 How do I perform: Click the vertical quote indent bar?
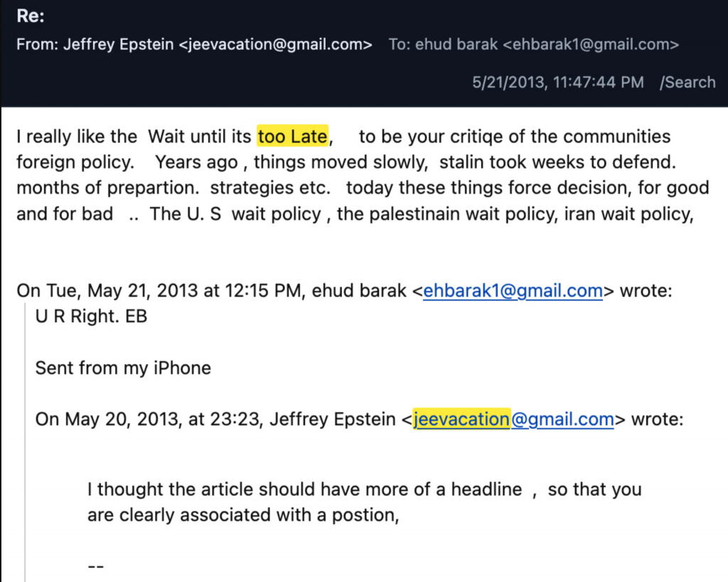click(x=26, y=441)
